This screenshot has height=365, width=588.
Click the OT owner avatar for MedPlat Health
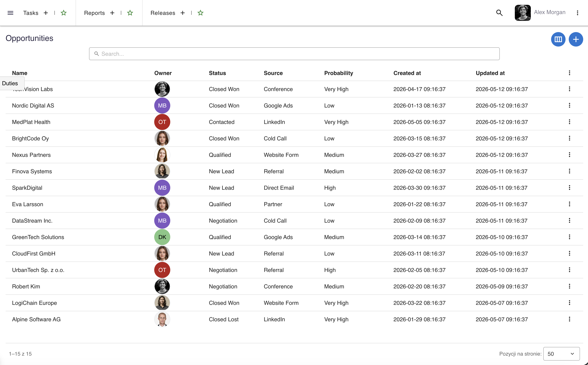[x=162, y=122]
